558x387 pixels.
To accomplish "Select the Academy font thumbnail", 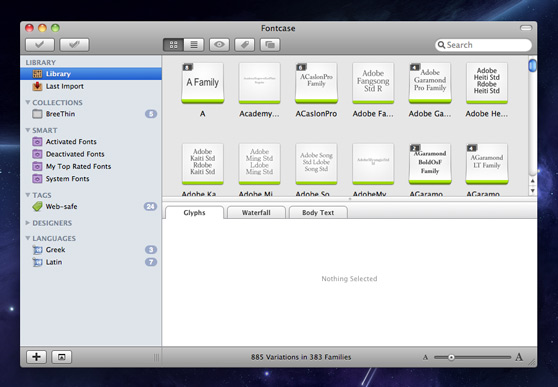I will (259, 83).
